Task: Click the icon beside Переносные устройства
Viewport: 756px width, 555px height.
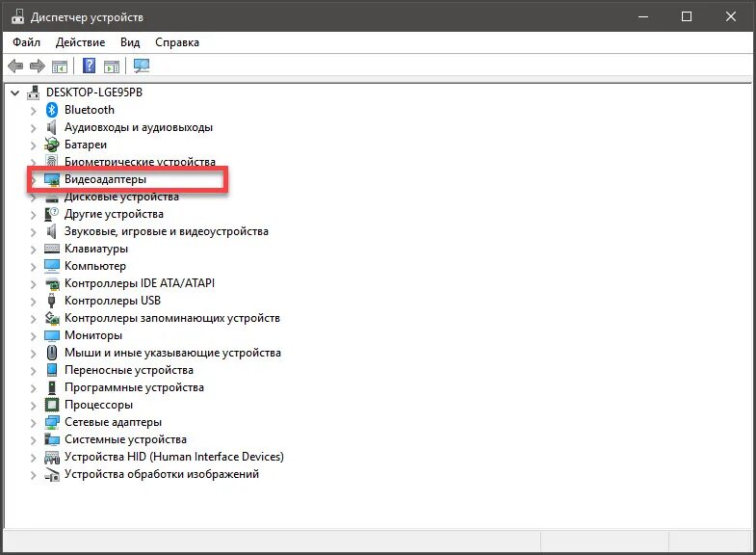Action: point(52,370)
